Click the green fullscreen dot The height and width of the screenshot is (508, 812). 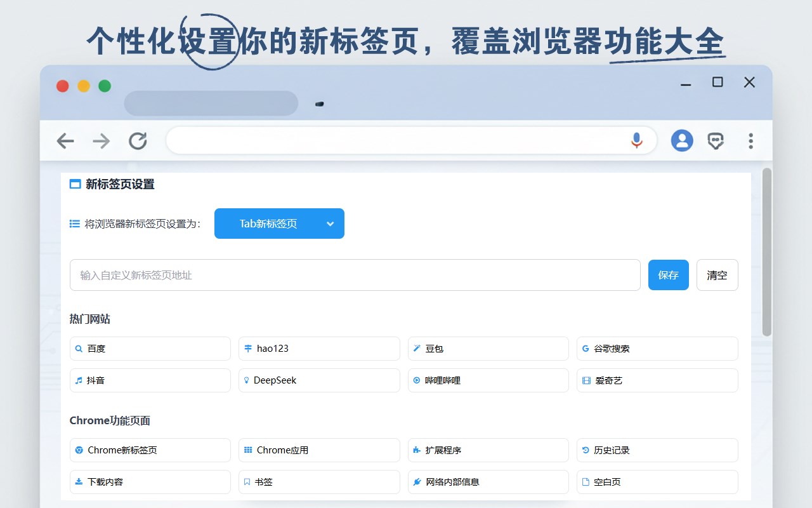point(105,86)
